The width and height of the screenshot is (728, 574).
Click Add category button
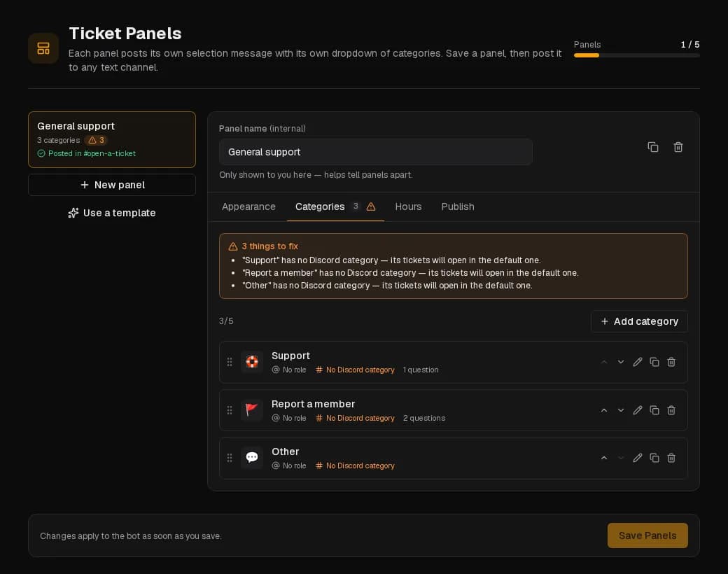[x=639, y=321]
